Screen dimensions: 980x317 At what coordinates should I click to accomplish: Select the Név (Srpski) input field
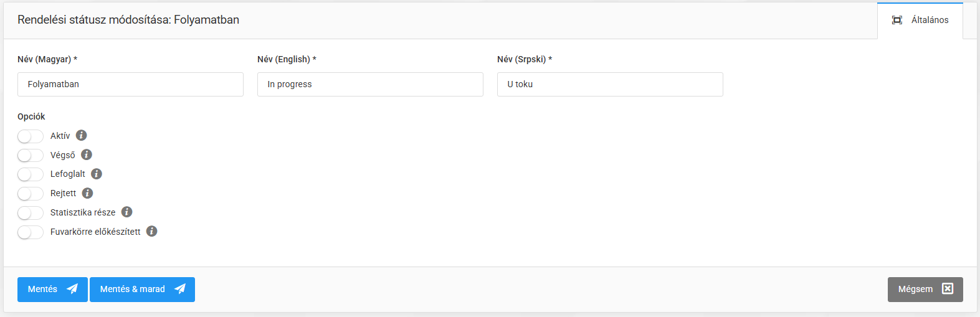[x=610, y=84]
